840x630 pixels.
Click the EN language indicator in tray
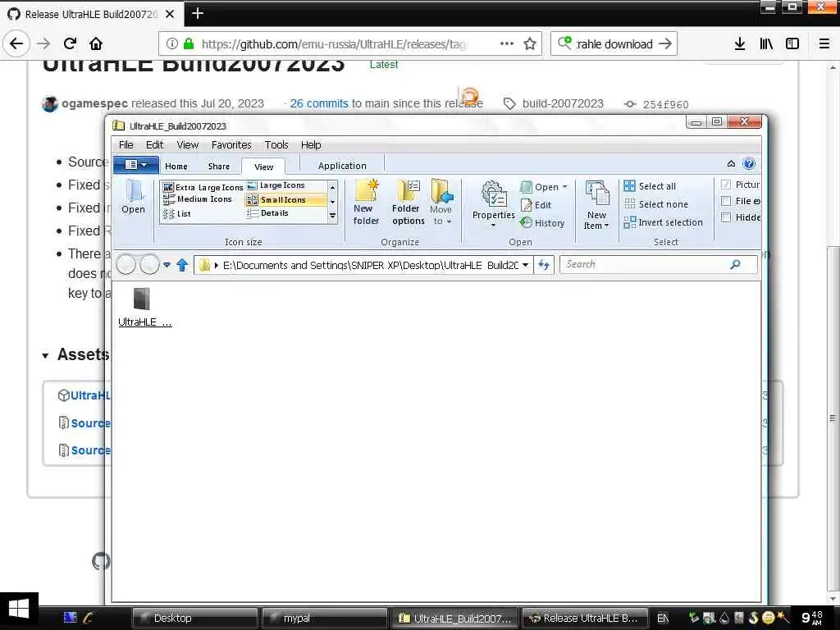pyautogui.click(x=663, y=619)
